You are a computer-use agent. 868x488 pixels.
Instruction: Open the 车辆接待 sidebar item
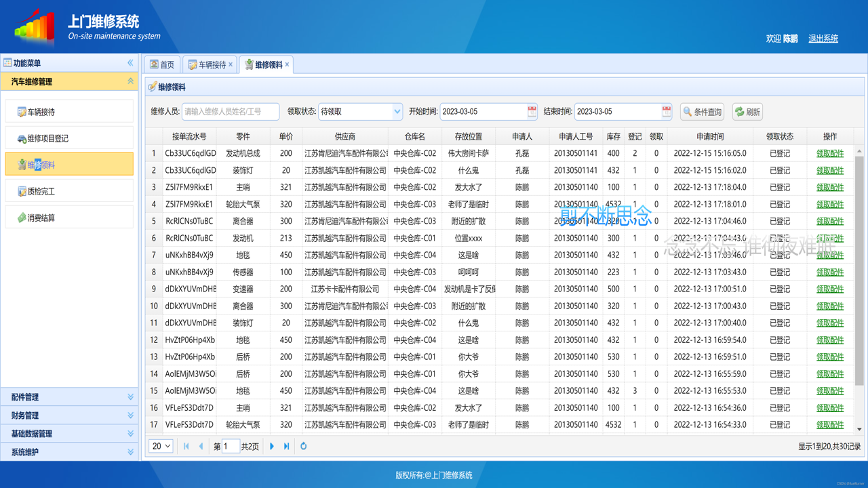pos(69,112)
